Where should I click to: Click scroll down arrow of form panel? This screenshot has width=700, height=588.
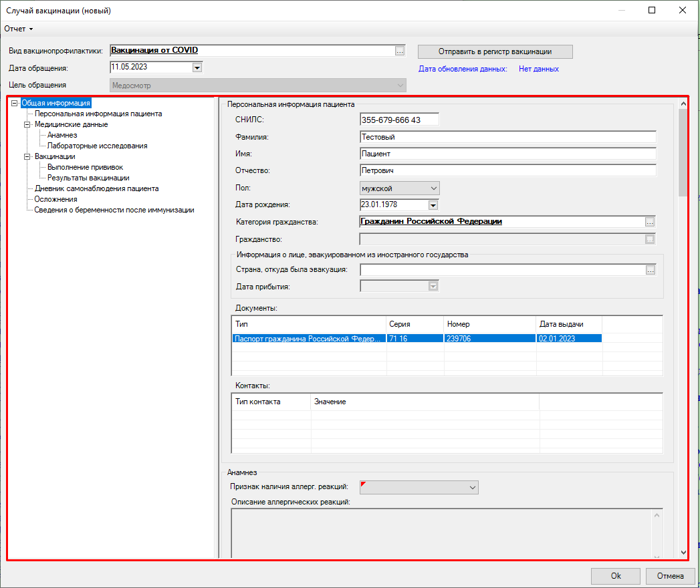(x=683, y=553)
